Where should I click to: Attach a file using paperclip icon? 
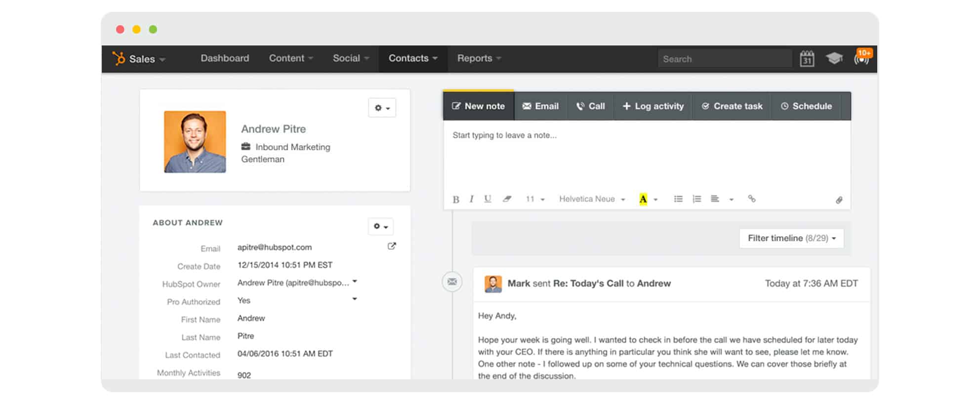[x=839, y=200]
